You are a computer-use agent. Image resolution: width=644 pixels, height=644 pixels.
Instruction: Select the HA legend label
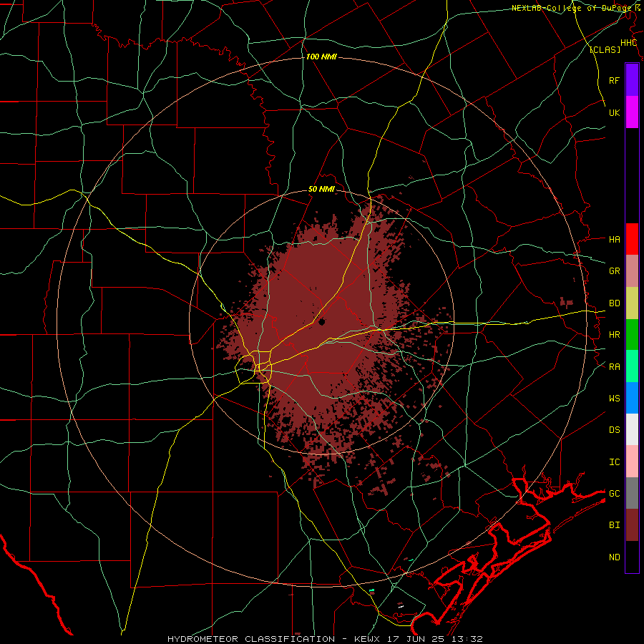tap(615, 239)
